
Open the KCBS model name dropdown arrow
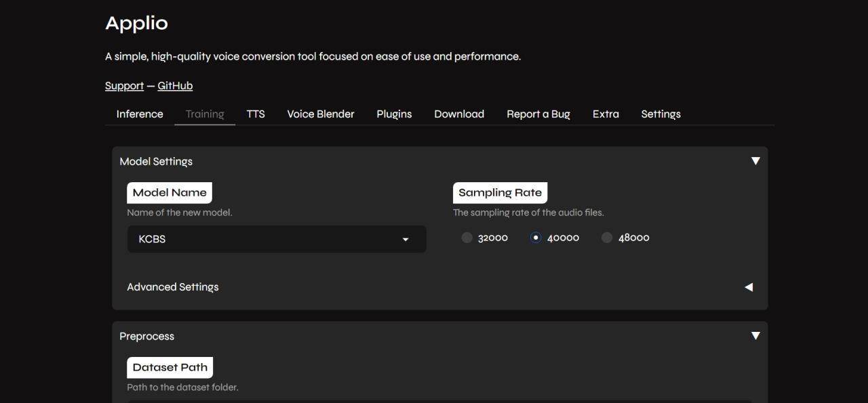point(406,239)
